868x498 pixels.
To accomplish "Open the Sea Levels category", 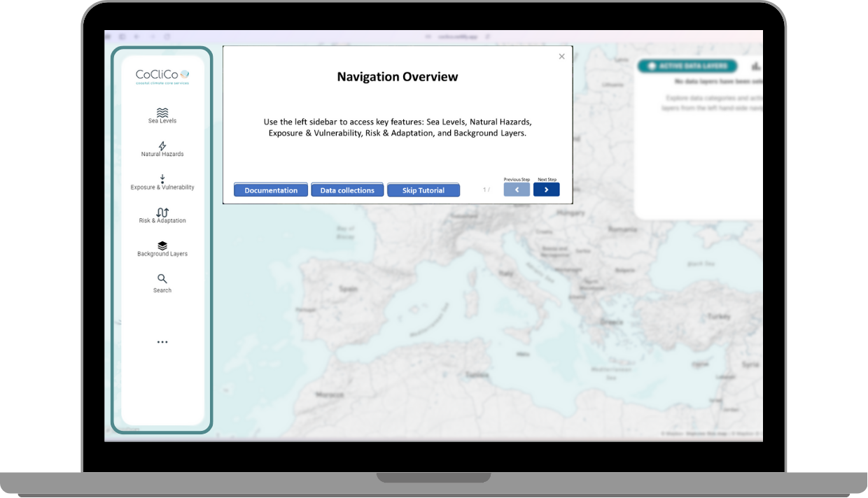I will pos(162,115).
